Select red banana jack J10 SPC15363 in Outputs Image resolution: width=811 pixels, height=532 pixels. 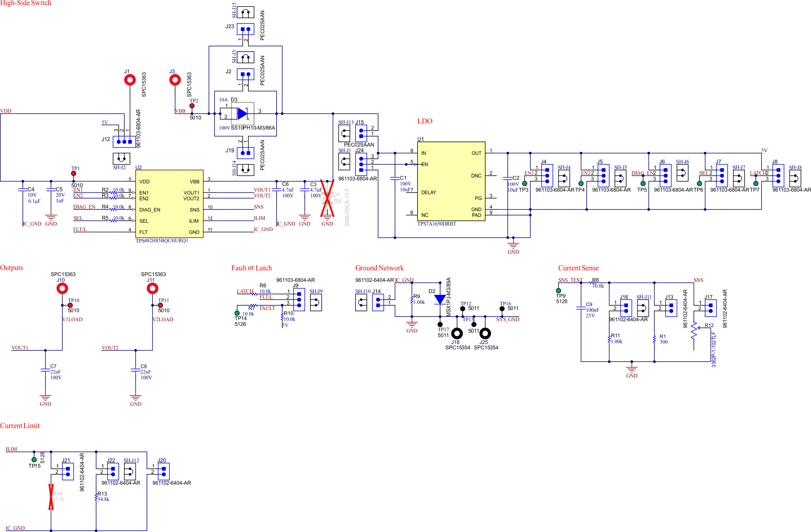[62, 288]
